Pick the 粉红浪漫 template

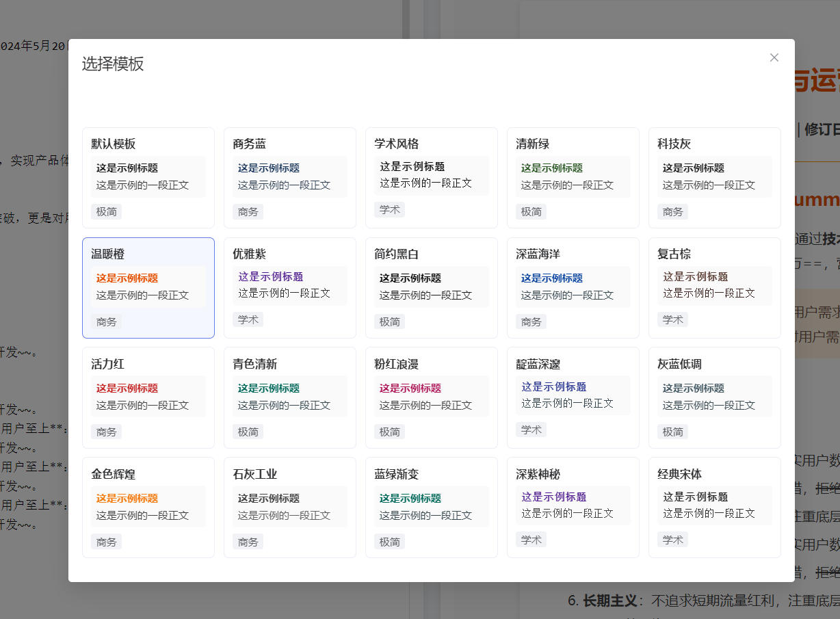point(432,397)
